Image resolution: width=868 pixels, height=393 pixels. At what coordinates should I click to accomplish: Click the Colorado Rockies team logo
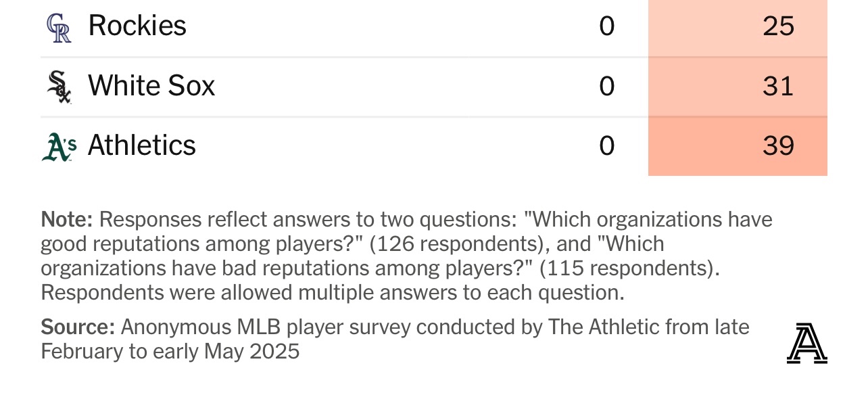(x=59, y=28)
